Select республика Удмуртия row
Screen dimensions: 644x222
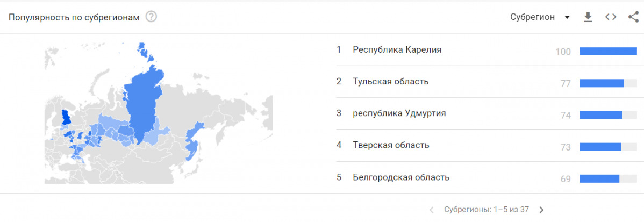[x=399, y=113]
